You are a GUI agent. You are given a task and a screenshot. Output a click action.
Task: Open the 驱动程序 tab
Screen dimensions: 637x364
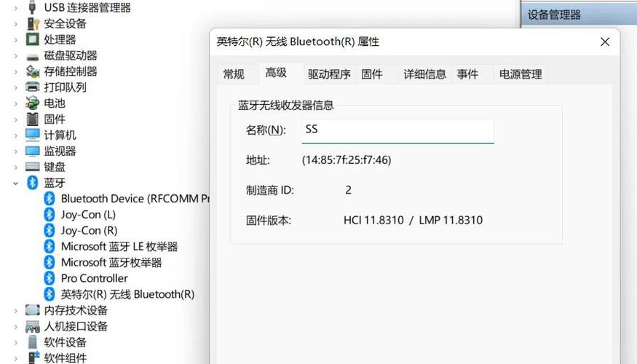pyautogui.click(x=329, y=74)
